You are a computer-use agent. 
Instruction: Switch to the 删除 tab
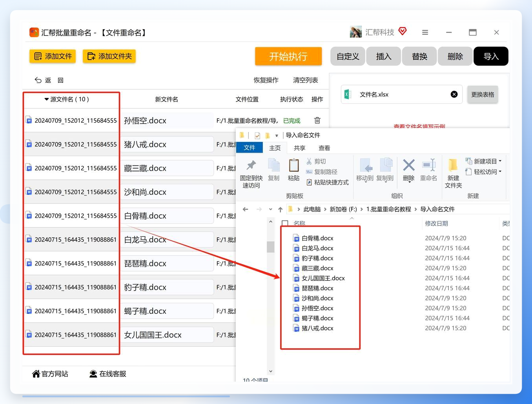[x=455, y=56]
